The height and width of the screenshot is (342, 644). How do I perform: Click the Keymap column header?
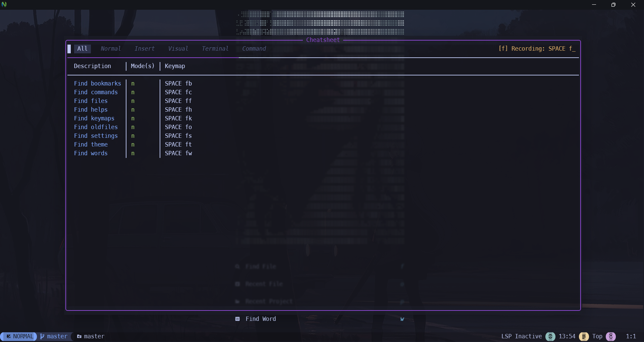[175, 66]
